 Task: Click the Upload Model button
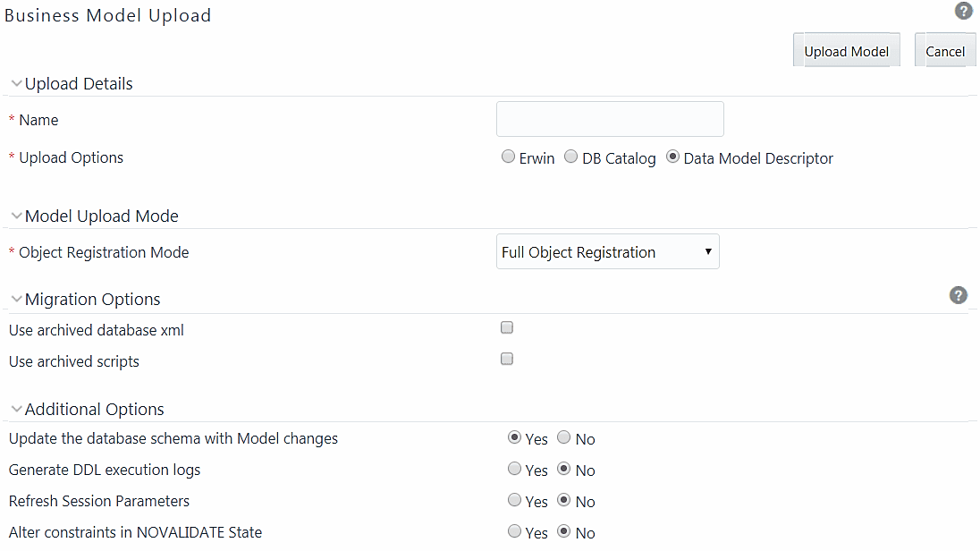click(846, 51)
